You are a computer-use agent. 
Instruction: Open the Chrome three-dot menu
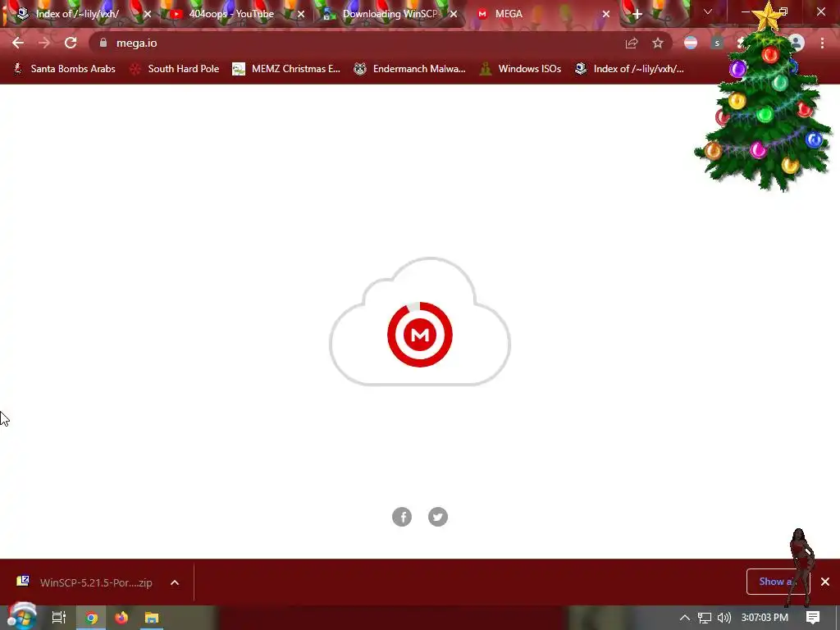click(x=822, y=43)
